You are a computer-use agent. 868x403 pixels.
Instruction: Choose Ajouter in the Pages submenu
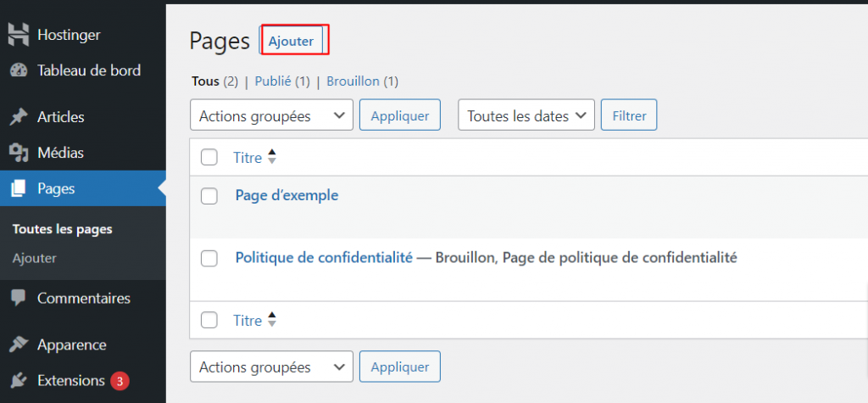click(x=33, y=257)
